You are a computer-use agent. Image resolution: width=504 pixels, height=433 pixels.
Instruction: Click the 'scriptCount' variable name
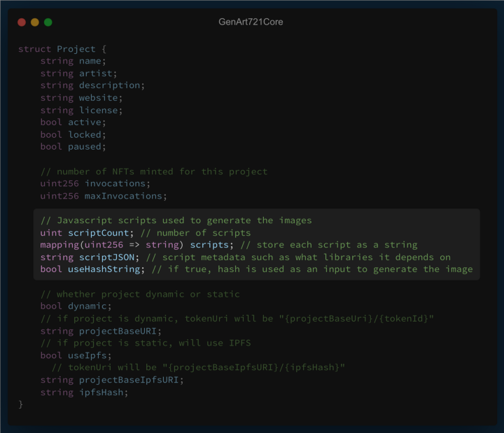pyautogui.click(x=99, y=232)
